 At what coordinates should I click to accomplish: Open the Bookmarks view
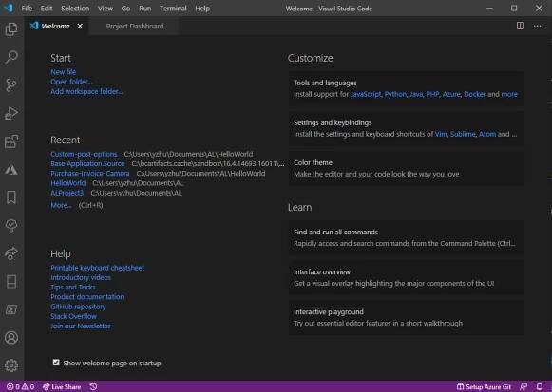point(11,197)
